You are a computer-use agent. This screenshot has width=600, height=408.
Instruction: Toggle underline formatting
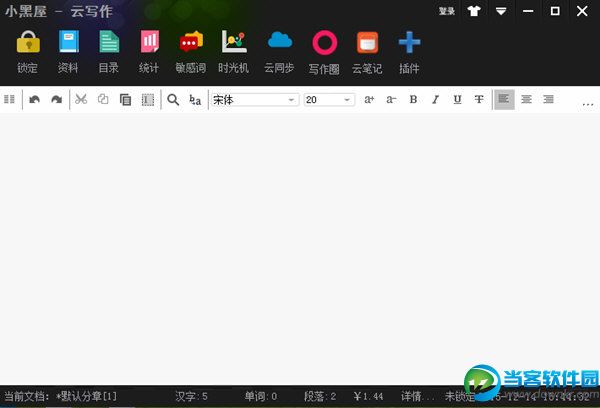coord(457,100)
